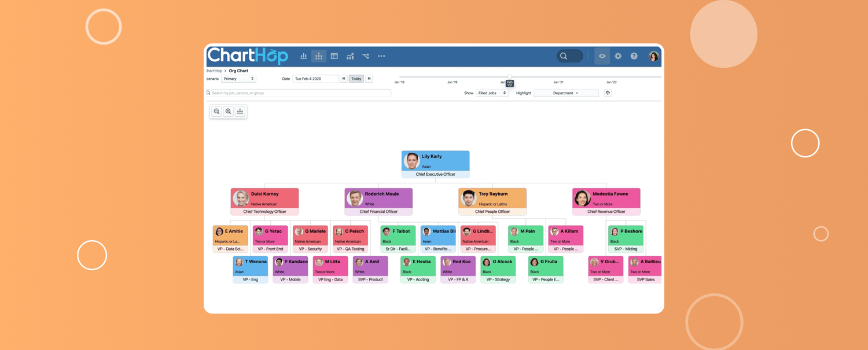Screen dimensions: 868x350
Task: Click the reset chart layout icon
Action: pyautogui.click(x=240, y=112)
